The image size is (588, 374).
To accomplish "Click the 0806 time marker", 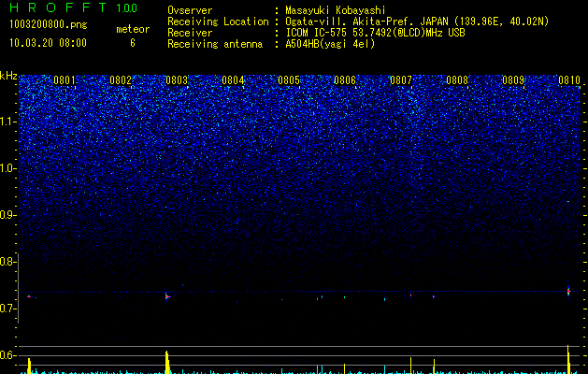I will tap(345, 80).
